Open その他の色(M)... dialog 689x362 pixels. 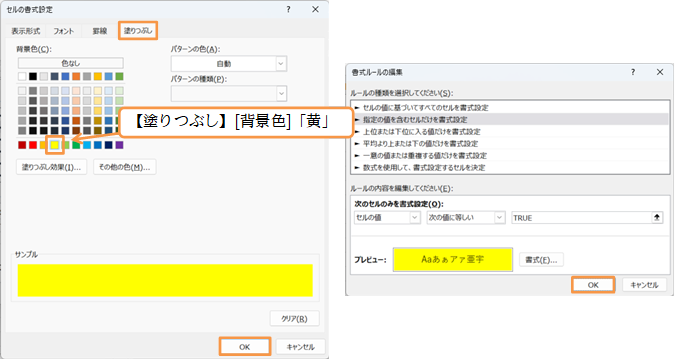(124, 167)
